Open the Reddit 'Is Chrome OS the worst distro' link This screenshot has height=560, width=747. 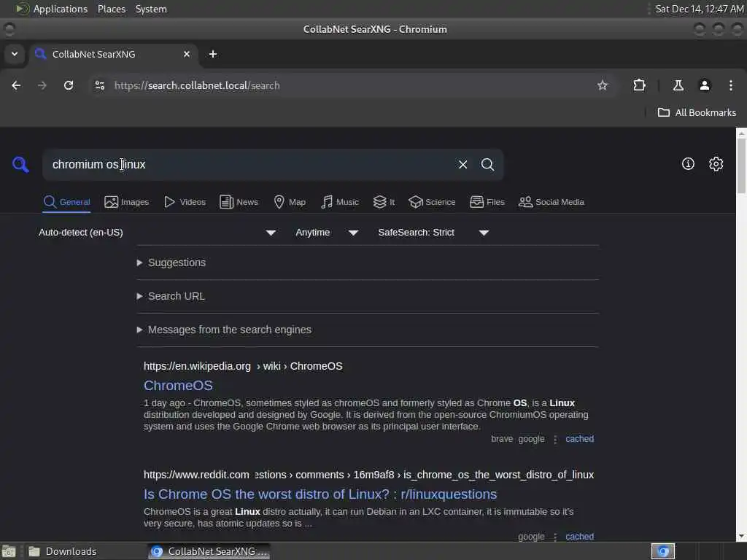pyautogui.click(x=320, y=494)
